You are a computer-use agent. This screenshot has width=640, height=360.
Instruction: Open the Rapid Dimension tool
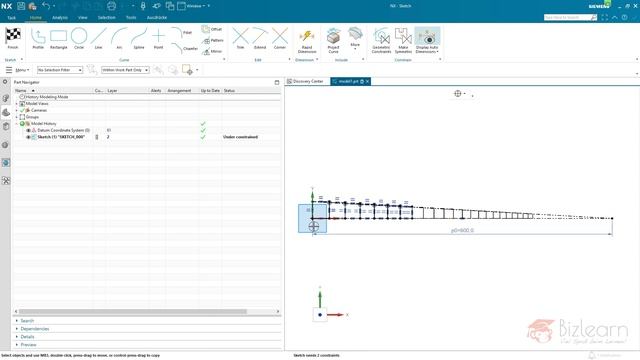[307, 40]
